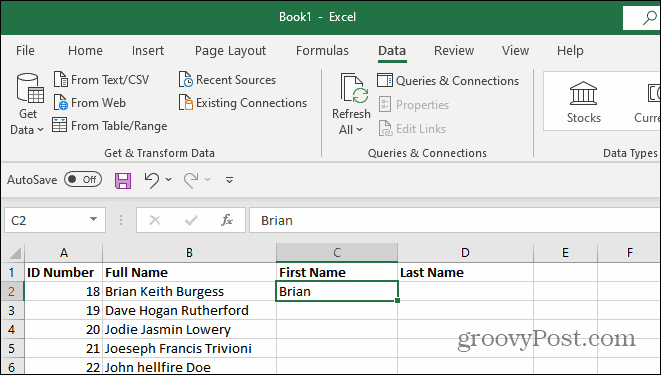Select the cell containing ID 19
This screenshot has height=375, width=661.
(x=64, y=311)
